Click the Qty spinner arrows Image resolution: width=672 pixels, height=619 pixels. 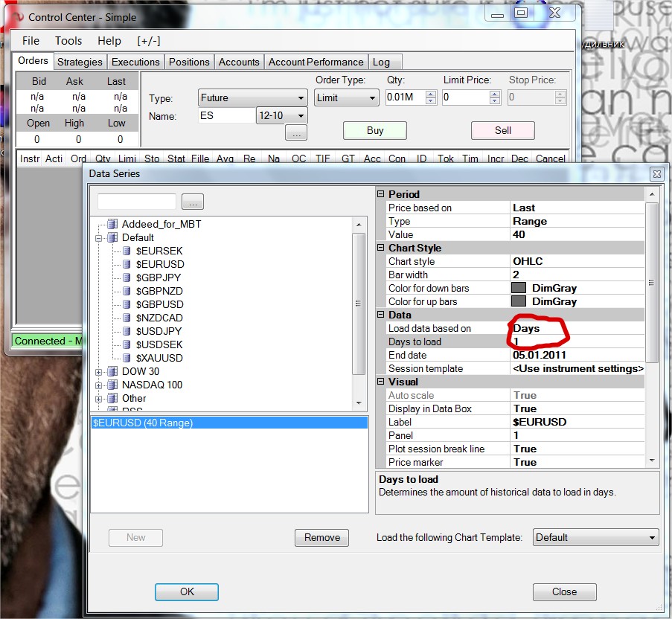pyautogui.click(x=431, y=97)
